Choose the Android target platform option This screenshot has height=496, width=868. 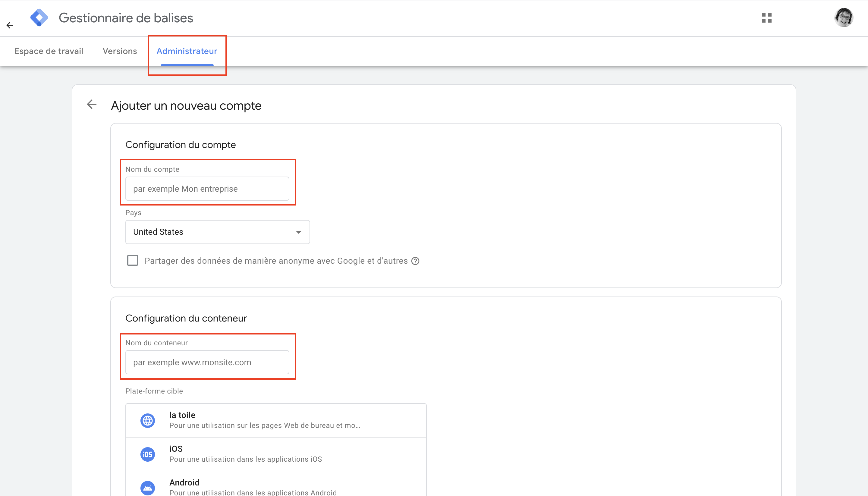pyautogui.click(x=276, y=484)
